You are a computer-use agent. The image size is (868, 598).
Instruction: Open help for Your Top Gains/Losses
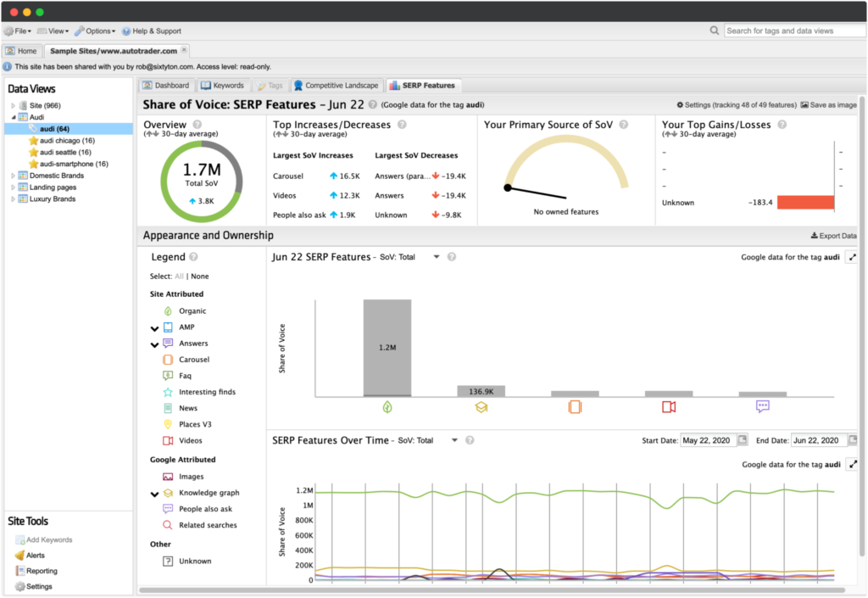(x=782, y=125)
